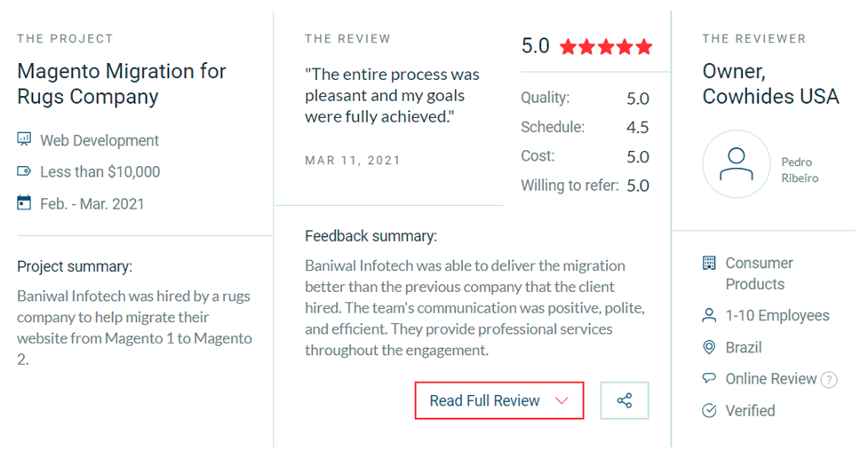Click the Online Review help question mark
The height and width of the screenshot is (474, 868).
point(829,380)
